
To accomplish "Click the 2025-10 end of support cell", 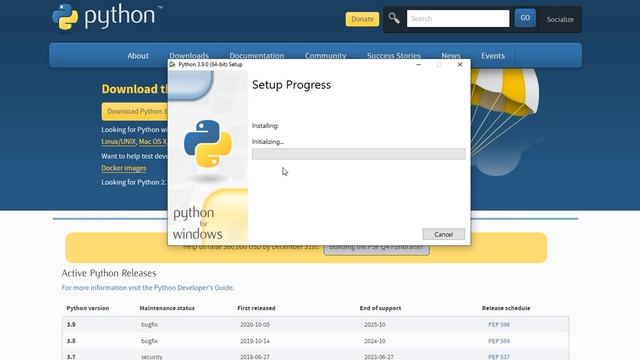I will point(374,324).
